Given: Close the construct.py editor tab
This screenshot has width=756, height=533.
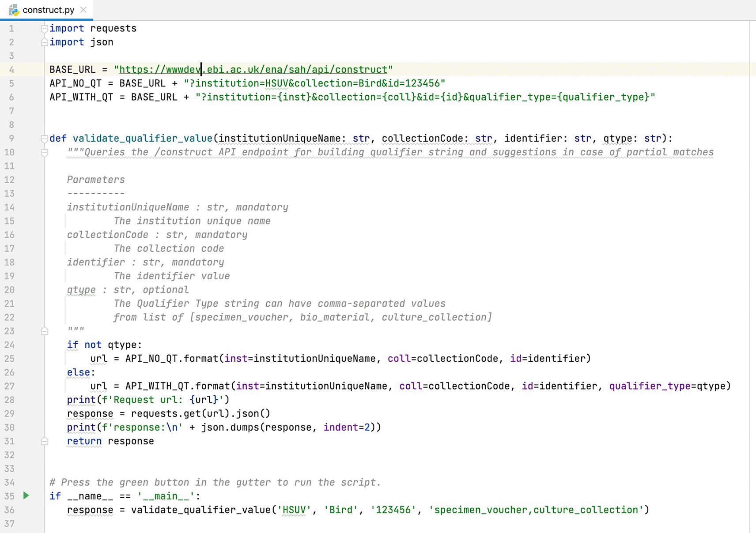Looking at the screenshot, I should 83,9.
